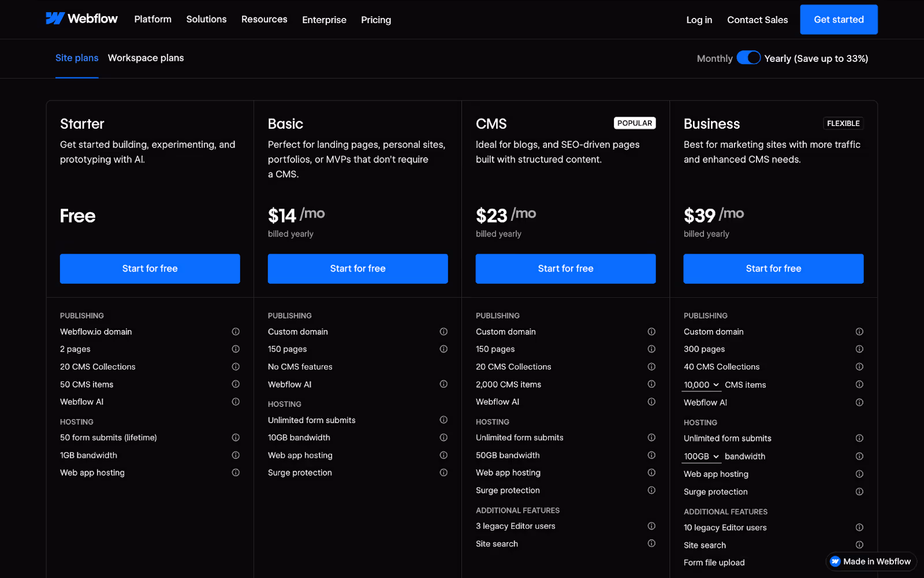Open info icon for Starter Webflow AI

pyautogui.click(x=236, y=402)
